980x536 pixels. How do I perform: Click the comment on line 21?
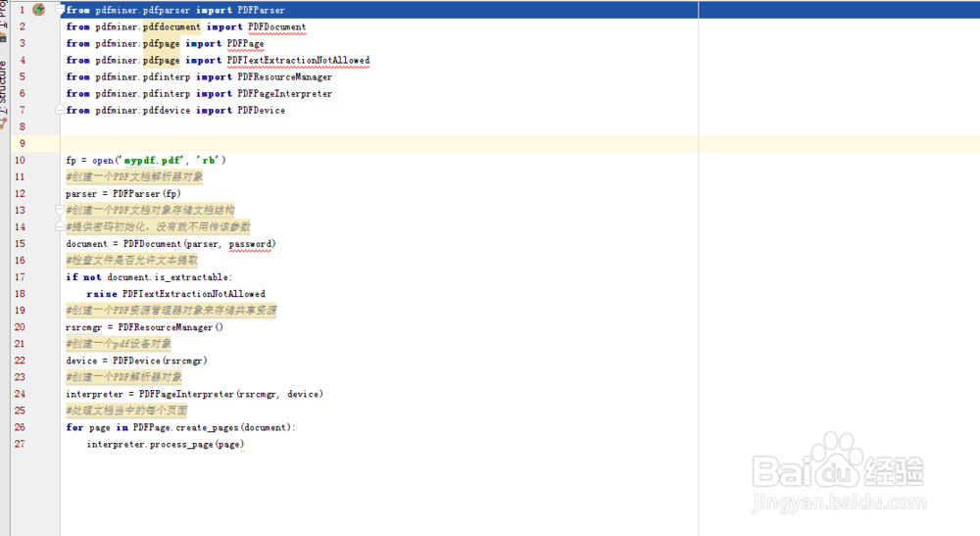point(119,344)
